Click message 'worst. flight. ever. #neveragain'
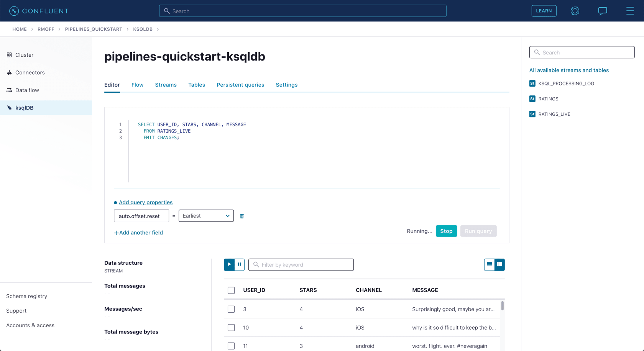Viewport: 644px width, 351px height. (450, 346)
